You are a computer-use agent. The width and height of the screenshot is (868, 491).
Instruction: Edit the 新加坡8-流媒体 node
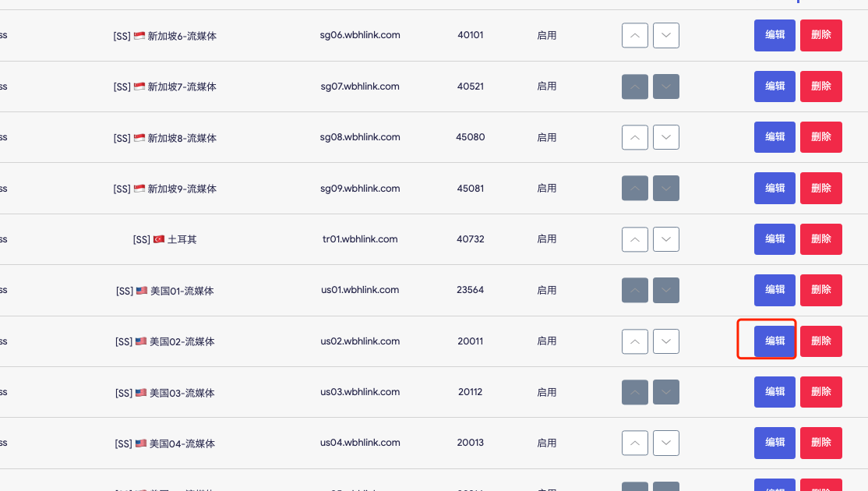pyautogui.click(x=774, y=137)
